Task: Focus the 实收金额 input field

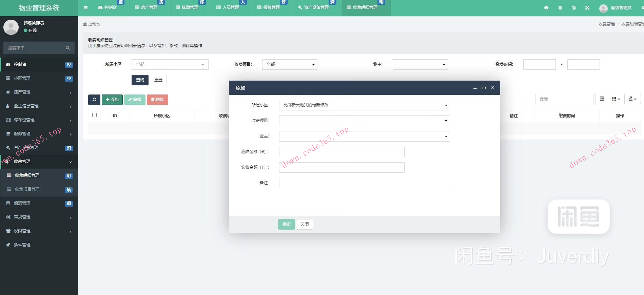Action: point(342,167)
